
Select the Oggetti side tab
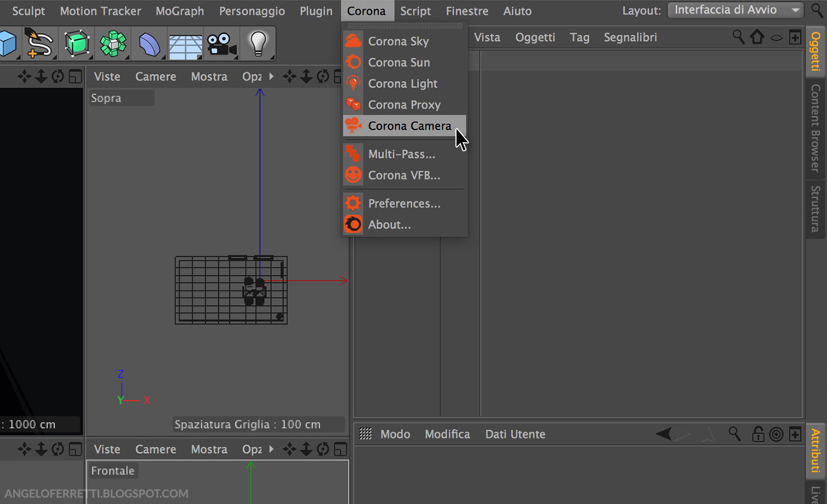coord(815,51)
